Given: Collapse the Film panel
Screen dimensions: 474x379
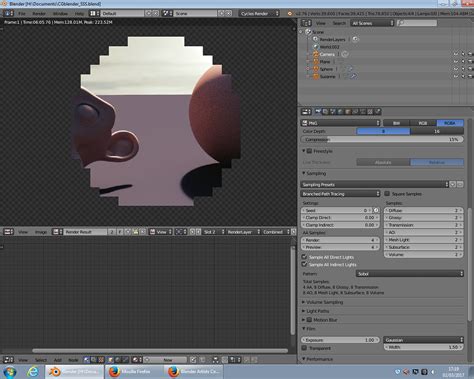Looking at the screenshot, I should pyautogui.click(x=308, y=329).
